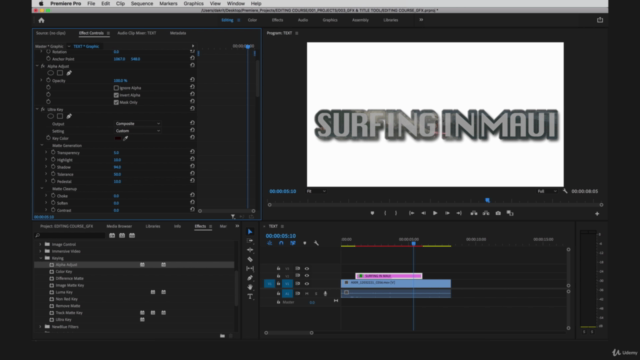Toggle Snap magnet in the timeline

coord(281,243)
